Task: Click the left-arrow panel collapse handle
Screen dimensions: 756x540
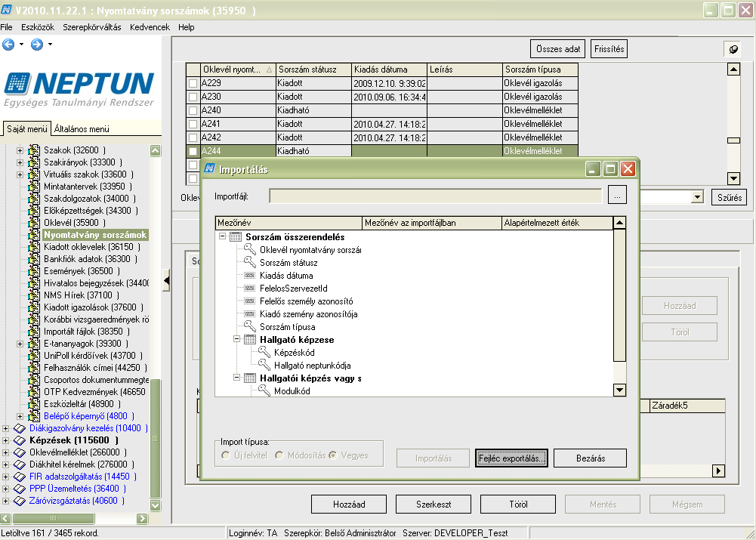Action: coord(166,281)
